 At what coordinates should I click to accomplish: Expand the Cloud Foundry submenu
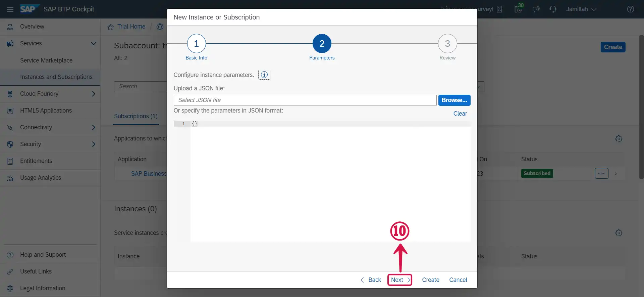click(x=94, y=94)
